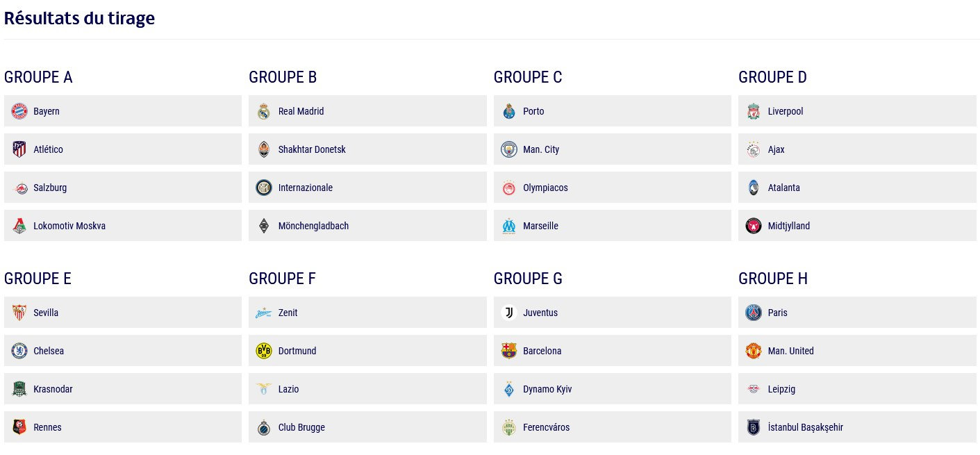Click the Borussia Dortmund BVB badge
Image resolution: width=980 pixels, height=455 pixels.
click(264, 351)
